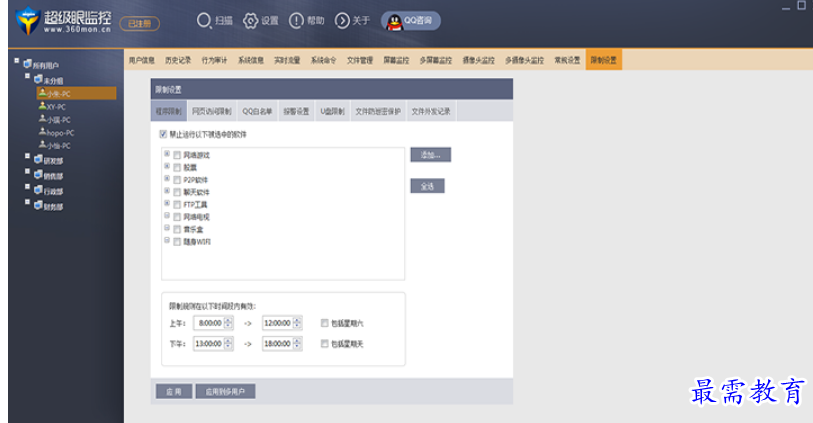Open the 历史记录 tab
Viewport: 813px width, 423px height.
178,61
